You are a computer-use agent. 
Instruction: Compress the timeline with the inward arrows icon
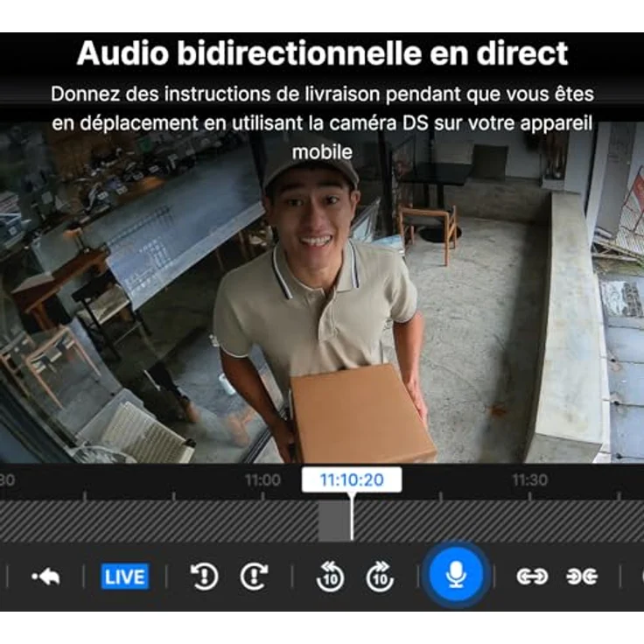coord(581,577)
